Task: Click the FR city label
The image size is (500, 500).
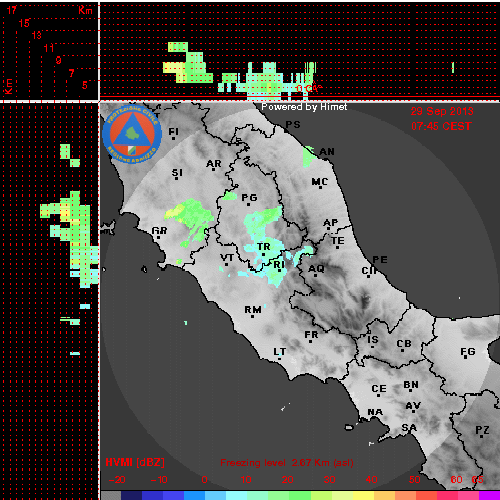Action: click(311, 334)
